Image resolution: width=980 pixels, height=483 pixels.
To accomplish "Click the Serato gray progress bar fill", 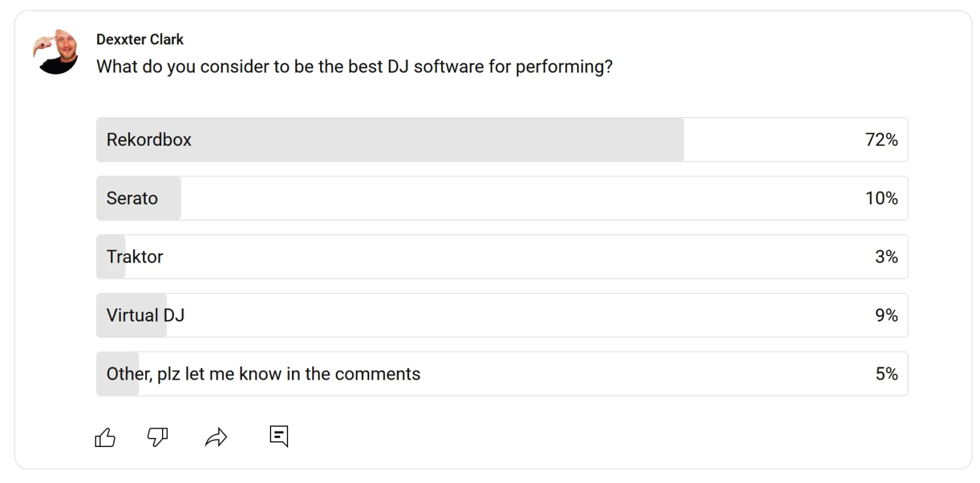I will 139,198.
